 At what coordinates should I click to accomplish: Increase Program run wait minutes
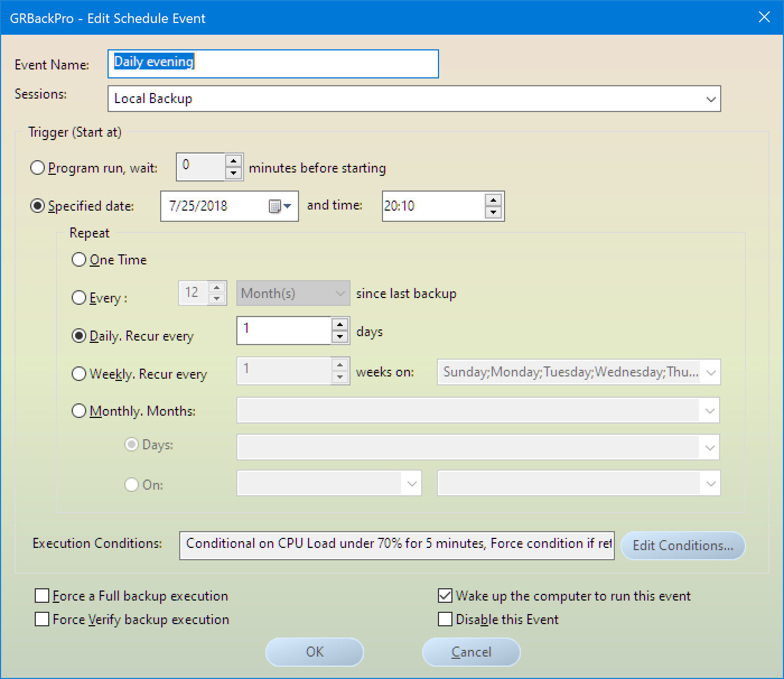(x=234, y=161)
